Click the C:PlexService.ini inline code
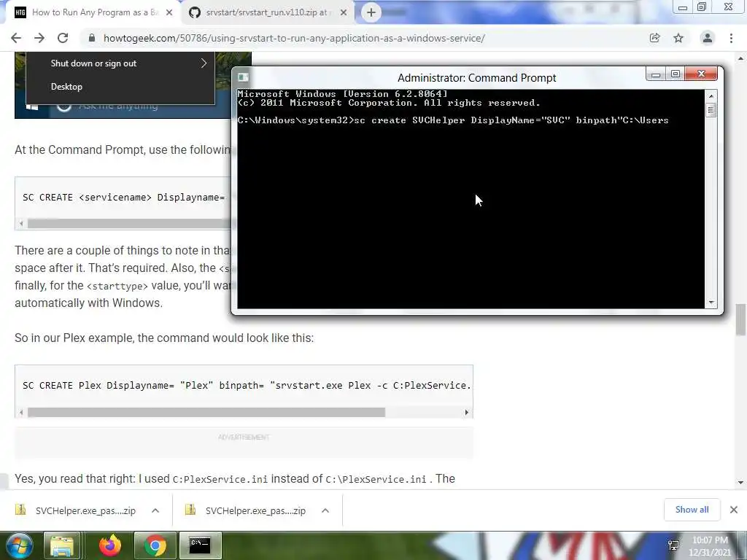Image resolution: width=747 pixels, height=560 pixels. 220,479
